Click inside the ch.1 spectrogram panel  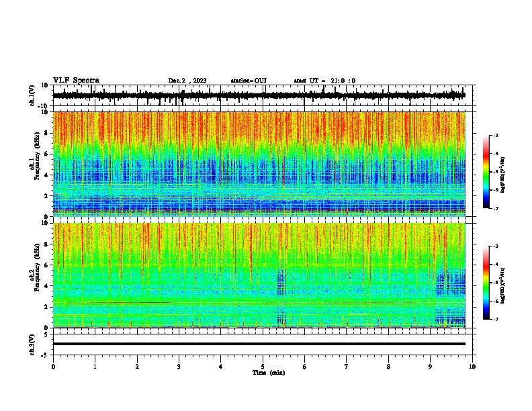259,164
